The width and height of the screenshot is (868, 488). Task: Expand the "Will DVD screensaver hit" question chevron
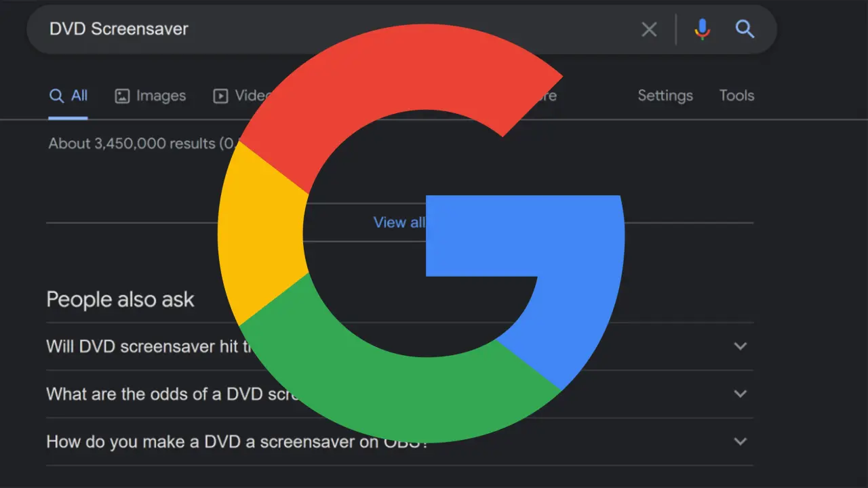pos(740,346)
